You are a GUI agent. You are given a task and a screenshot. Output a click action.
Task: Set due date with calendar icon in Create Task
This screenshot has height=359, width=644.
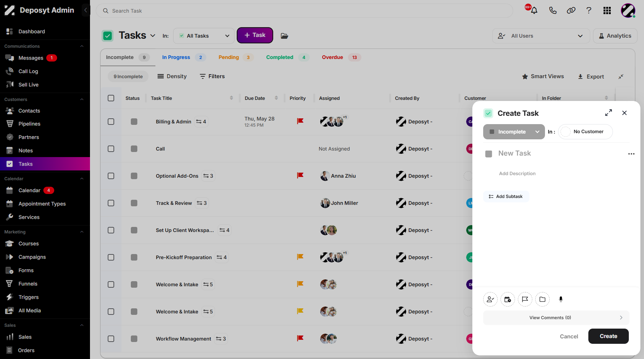click(x=508, y=299)
